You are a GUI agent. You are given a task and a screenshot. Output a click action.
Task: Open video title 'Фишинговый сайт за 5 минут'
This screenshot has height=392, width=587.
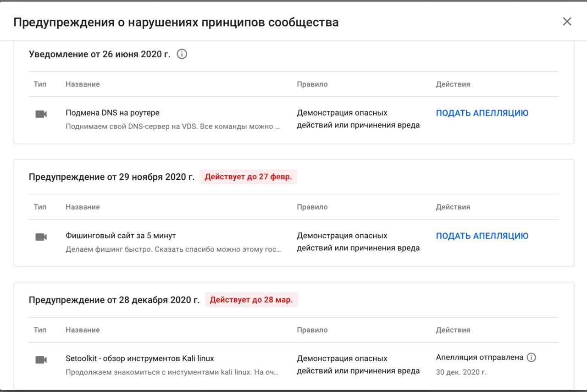(121, 236)
